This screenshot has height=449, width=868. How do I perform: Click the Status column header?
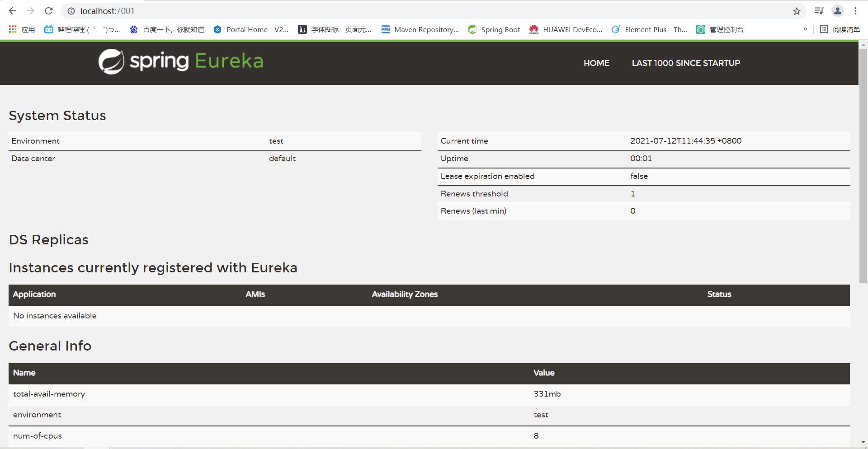pos(719,294)
